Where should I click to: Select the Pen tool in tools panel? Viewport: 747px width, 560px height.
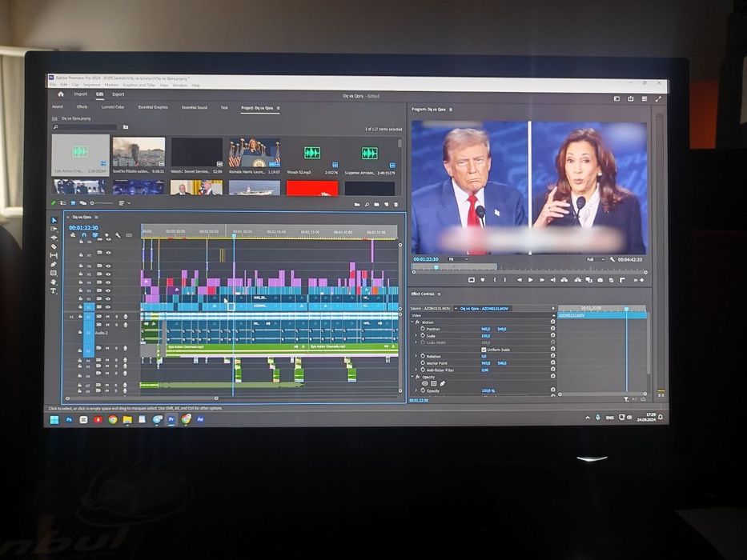(54, 264)
